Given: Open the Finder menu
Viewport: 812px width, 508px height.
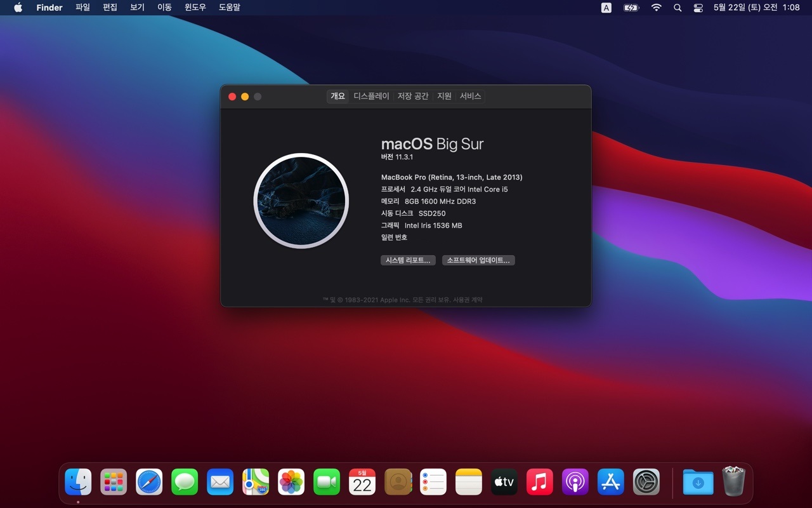Looking at the screenshot, I should coord(49,8).
